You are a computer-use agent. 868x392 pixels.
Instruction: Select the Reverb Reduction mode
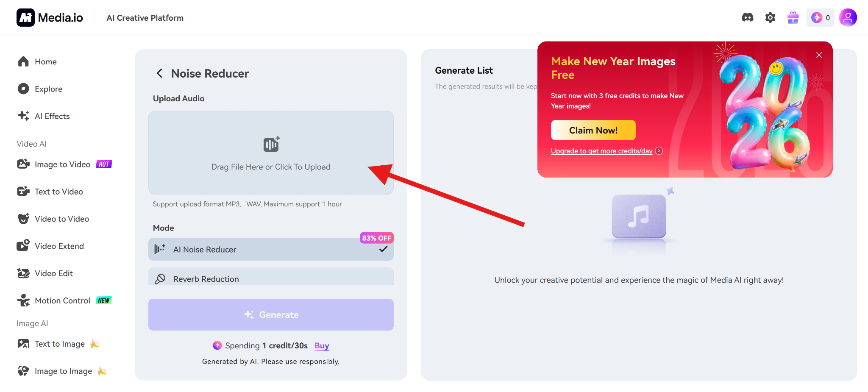coord(271,279)
